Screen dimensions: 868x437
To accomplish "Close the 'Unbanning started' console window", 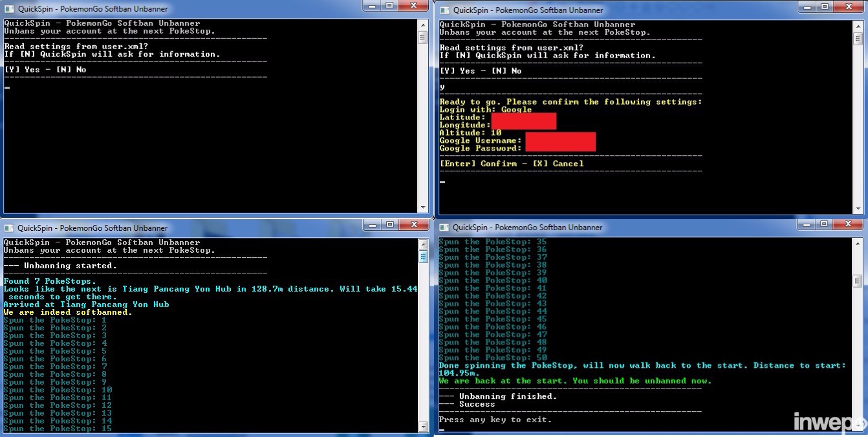I will [x=414, y=225].
